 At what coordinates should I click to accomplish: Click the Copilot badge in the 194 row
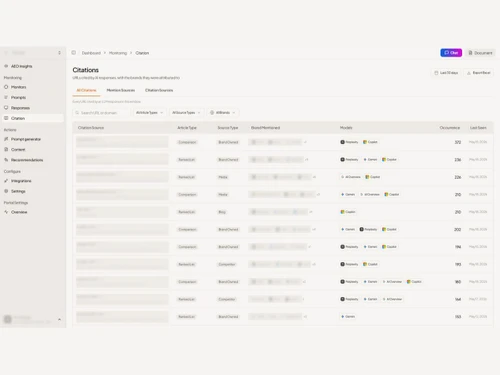[390, 247]
